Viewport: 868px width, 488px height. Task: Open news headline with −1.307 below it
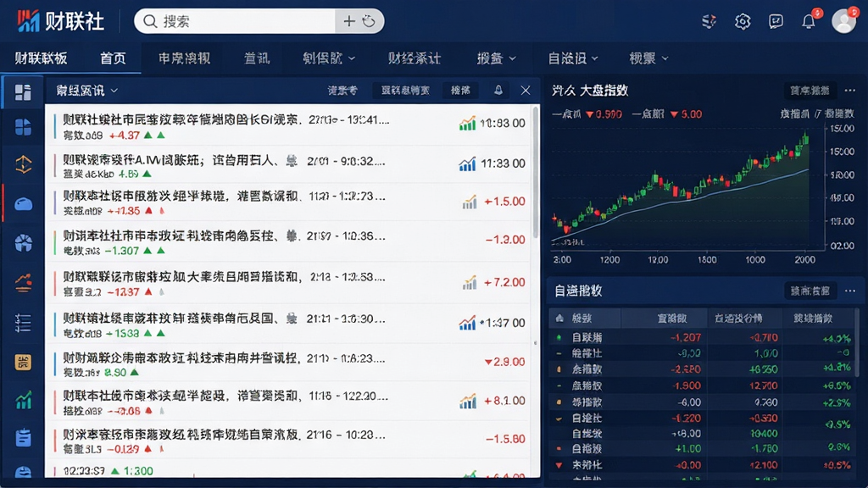coord(224,236)
